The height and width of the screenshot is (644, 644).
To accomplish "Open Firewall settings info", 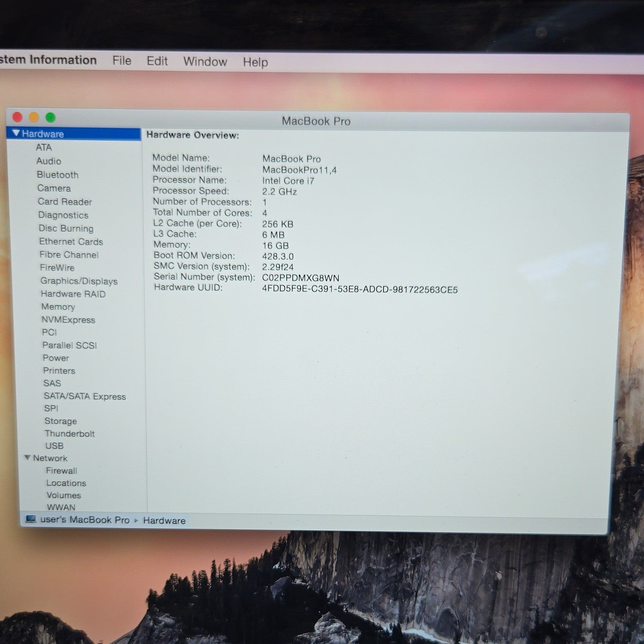I will click(x=62, y=471).
